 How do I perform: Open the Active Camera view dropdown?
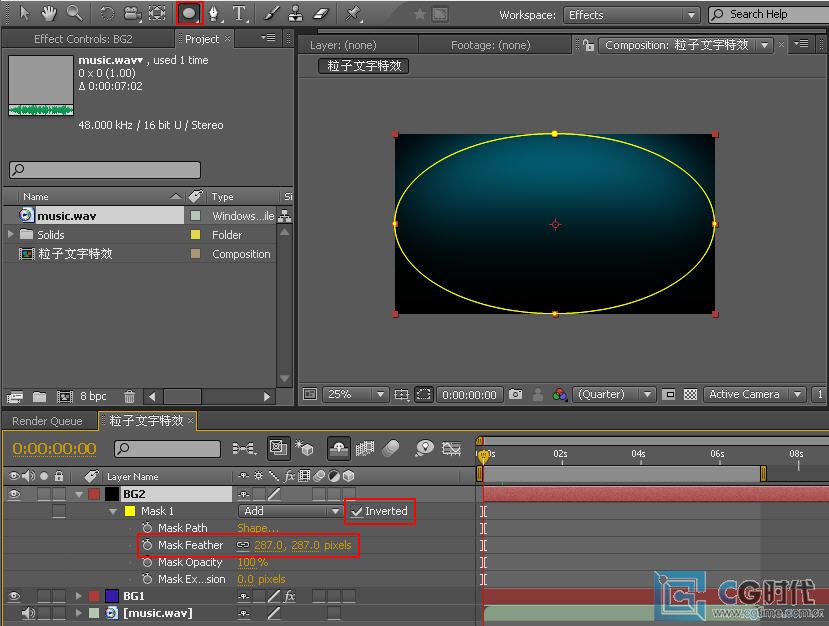(754, 394)
